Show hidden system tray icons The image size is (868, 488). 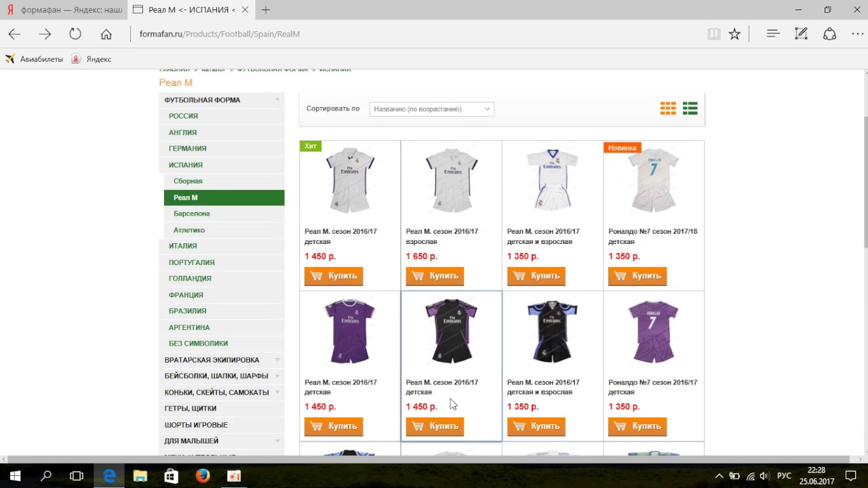(719, 476)
